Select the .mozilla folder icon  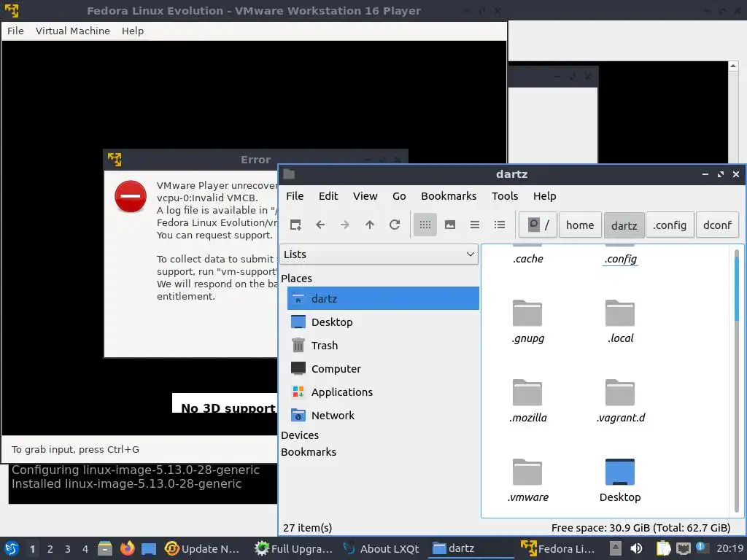(527, 393)
